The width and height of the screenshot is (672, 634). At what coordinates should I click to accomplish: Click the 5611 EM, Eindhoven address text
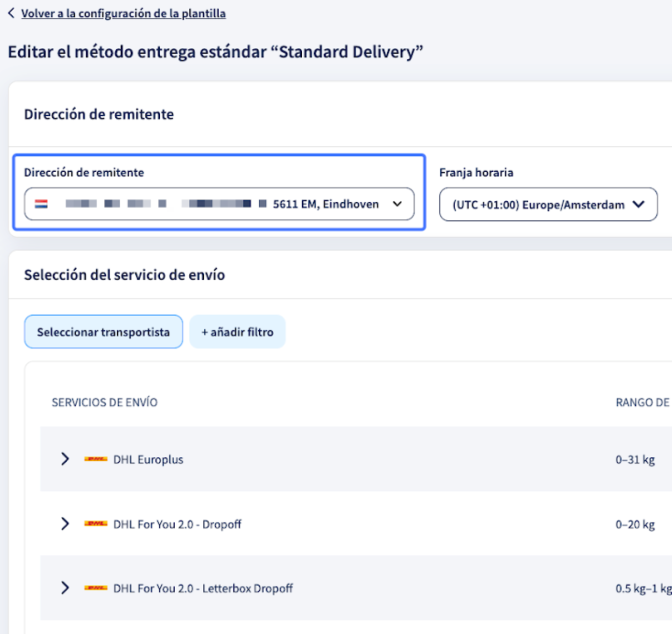pos(326,204)
